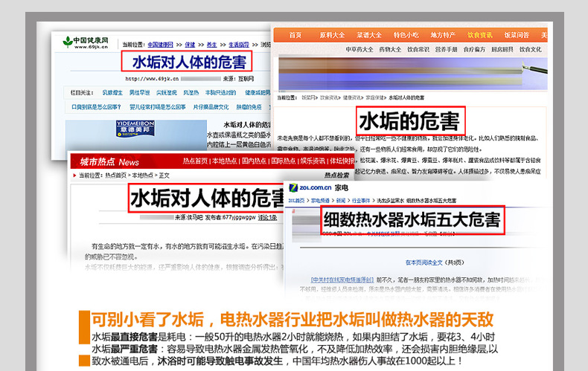Open the 家庭保健 breadcrumb link
This screenshot has height=371, width=588.
(374, 98)
